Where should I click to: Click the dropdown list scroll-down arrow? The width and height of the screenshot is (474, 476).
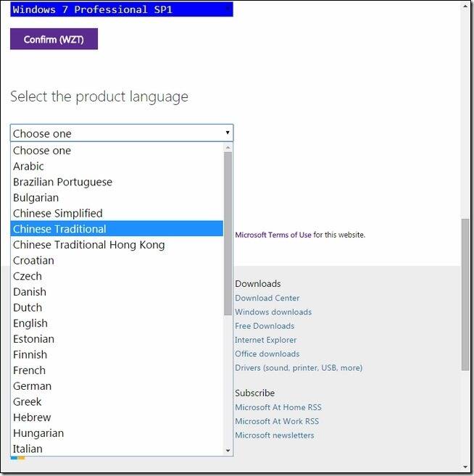[228, 451]
